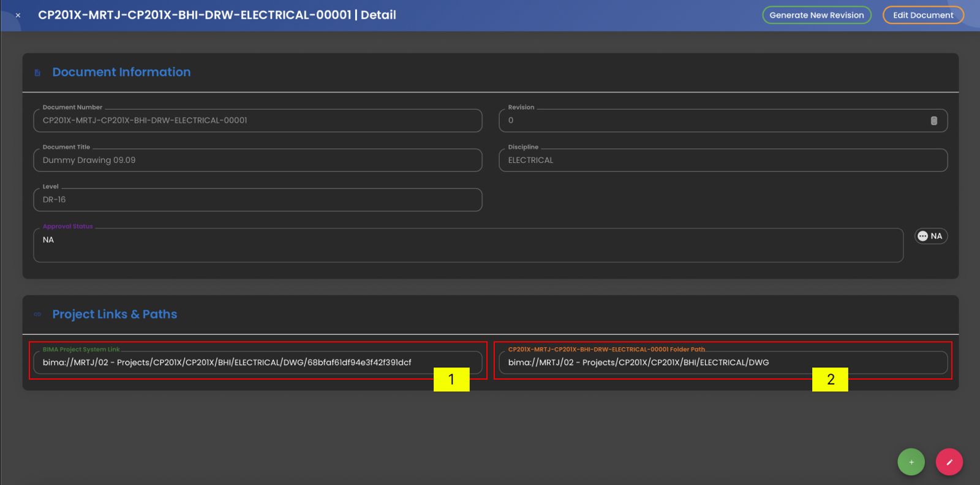Click the BIMA Project System Link label
Viewport: 980px width, 485px height.
81,350
